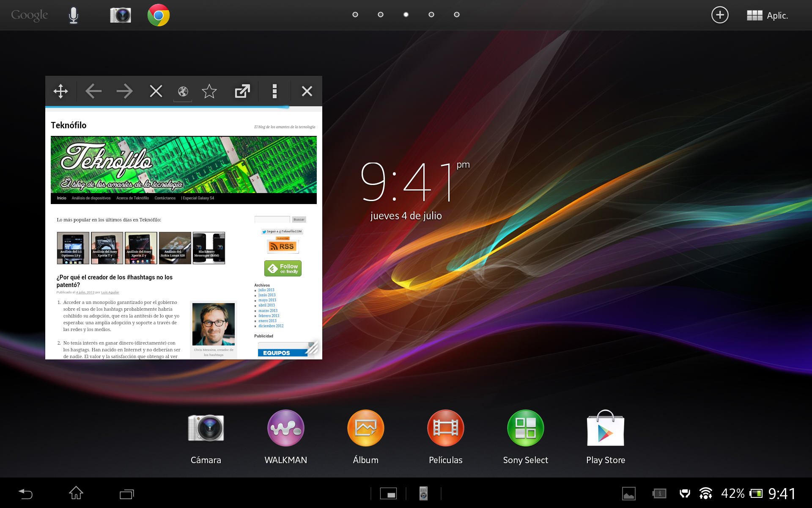
Task: Open the 'Análisis de dispositivos' menu item
Action: tap(91, 198)
